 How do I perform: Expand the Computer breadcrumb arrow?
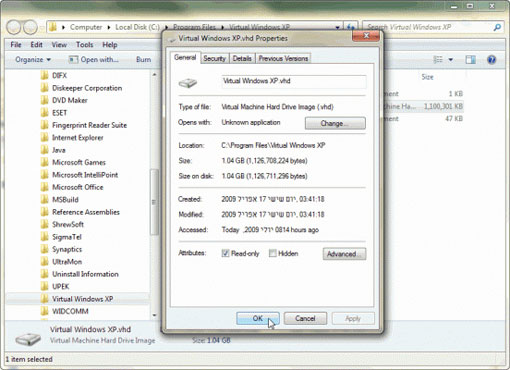[x=109, y=27]
